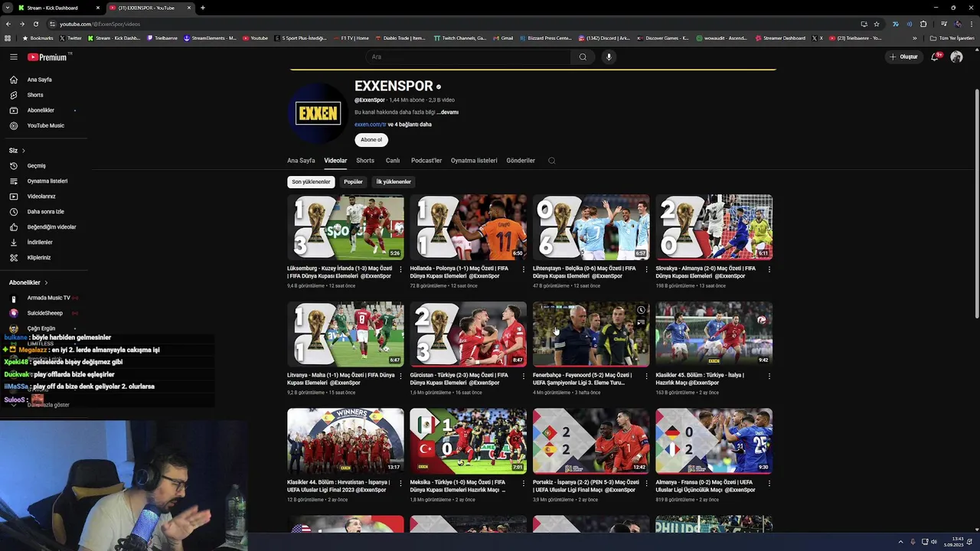Click the browser address bar
Viewport: 980px width, 551px height.
452,24
